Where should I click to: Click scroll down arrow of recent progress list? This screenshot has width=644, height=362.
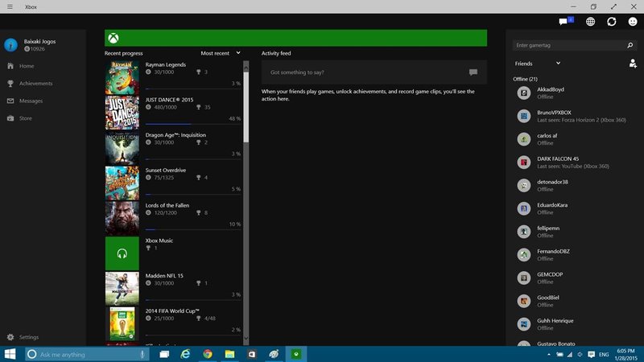[246, 339]
